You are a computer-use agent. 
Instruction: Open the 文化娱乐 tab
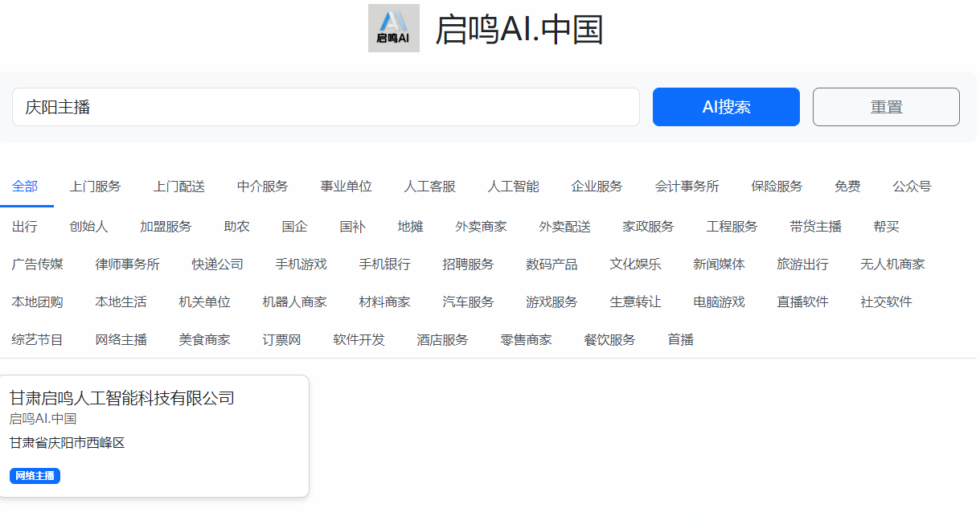[636, 264]
